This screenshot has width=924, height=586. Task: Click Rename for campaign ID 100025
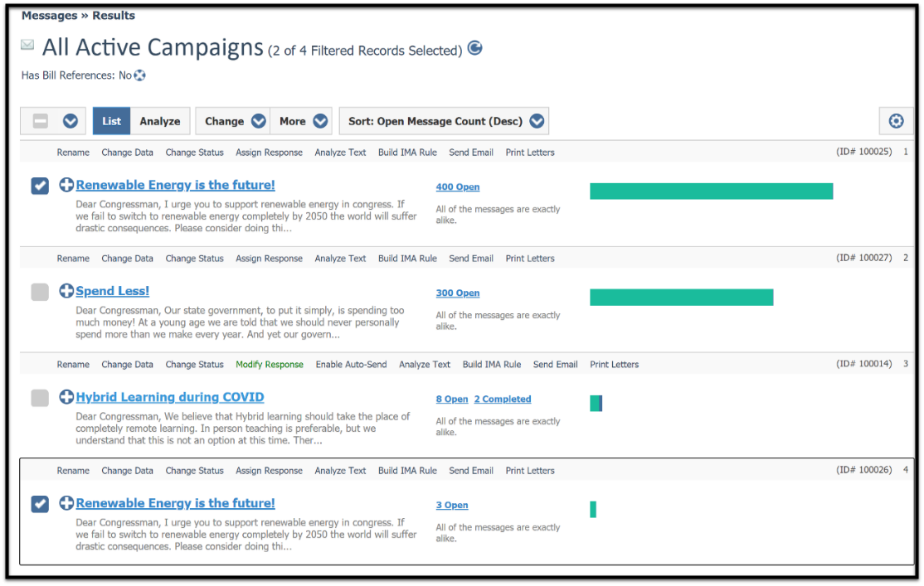(x=73, y=153)
